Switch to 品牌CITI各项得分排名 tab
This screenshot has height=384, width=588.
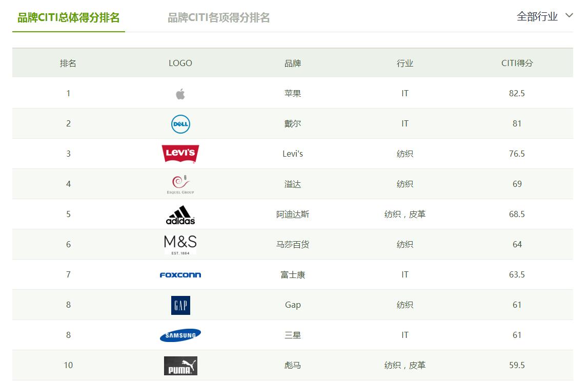coord(219,18)
